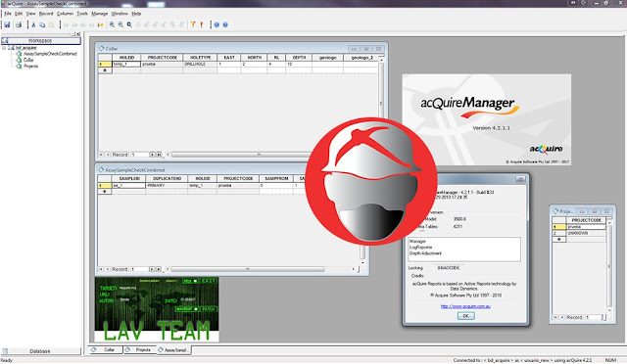
Task: Click the Save toolbar icon
Action: point(7,24)
